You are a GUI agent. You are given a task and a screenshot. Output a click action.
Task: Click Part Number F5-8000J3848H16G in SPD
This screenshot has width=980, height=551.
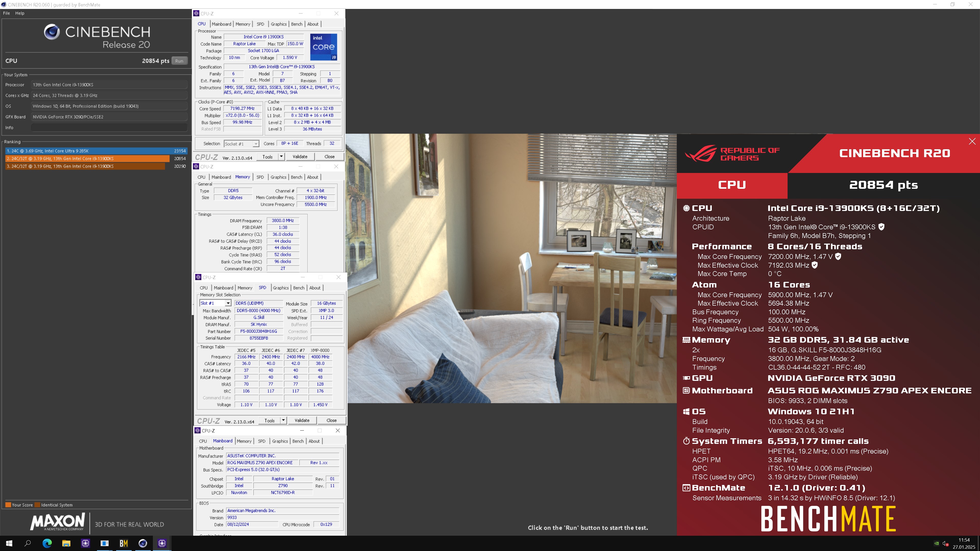(x=258, y=331)
